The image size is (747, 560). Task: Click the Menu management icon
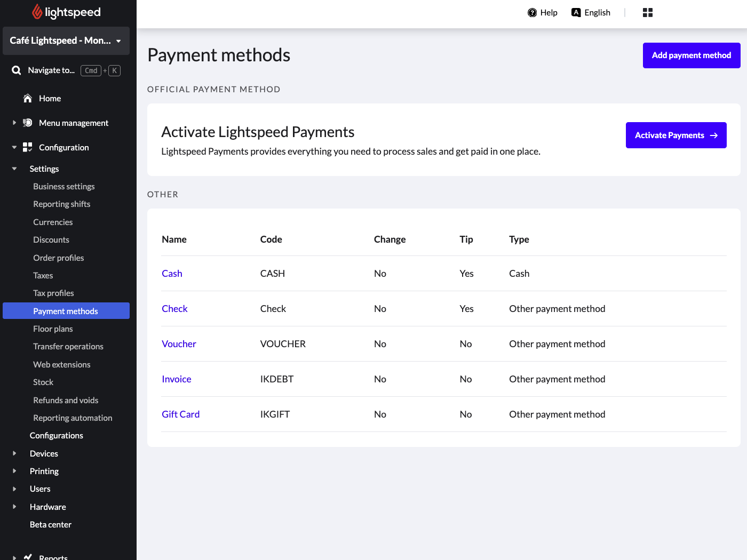point(28,123)
